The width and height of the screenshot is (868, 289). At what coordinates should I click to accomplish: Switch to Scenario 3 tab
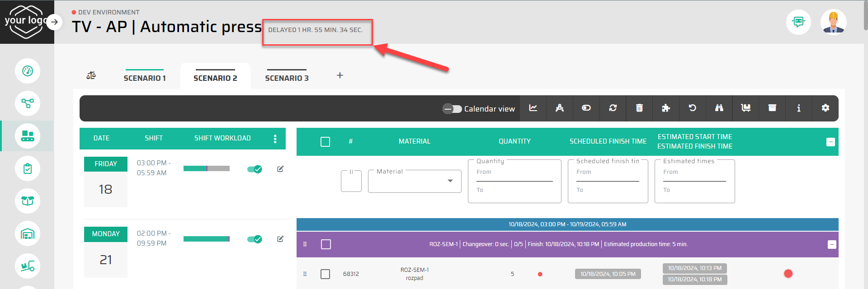click(x=287, y=78)
